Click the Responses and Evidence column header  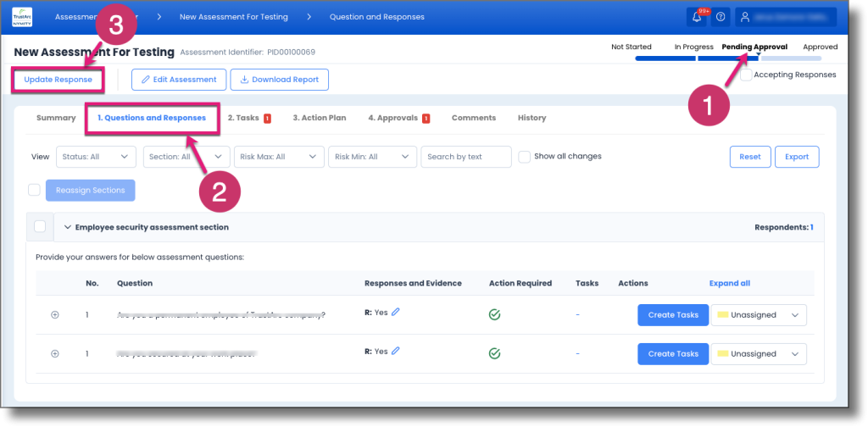coord(413,283)
